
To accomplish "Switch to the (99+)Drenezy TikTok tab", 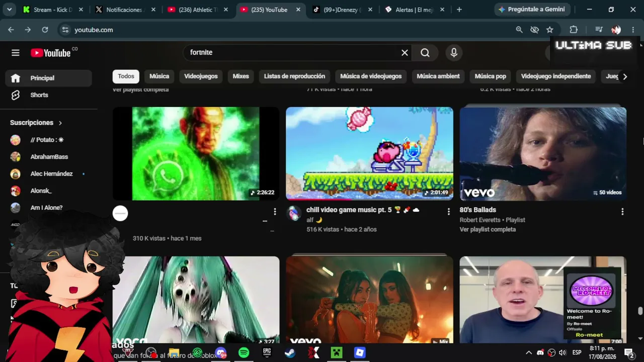I will pyautogui.click(x=343, y=10).
